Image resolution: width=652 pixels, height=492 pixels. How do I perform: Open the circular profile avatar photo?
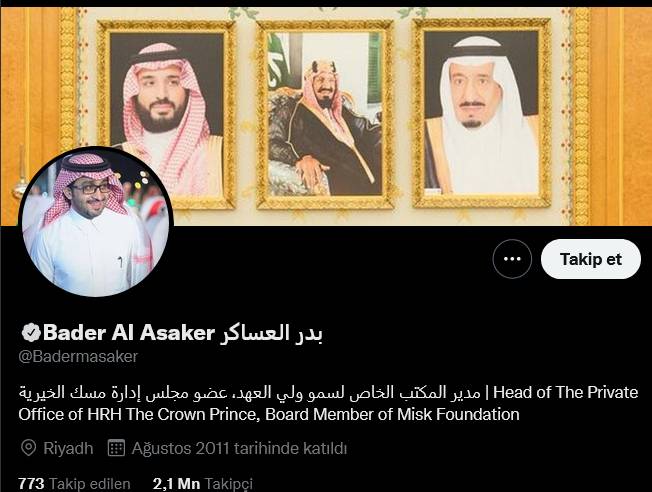(95, 222)
